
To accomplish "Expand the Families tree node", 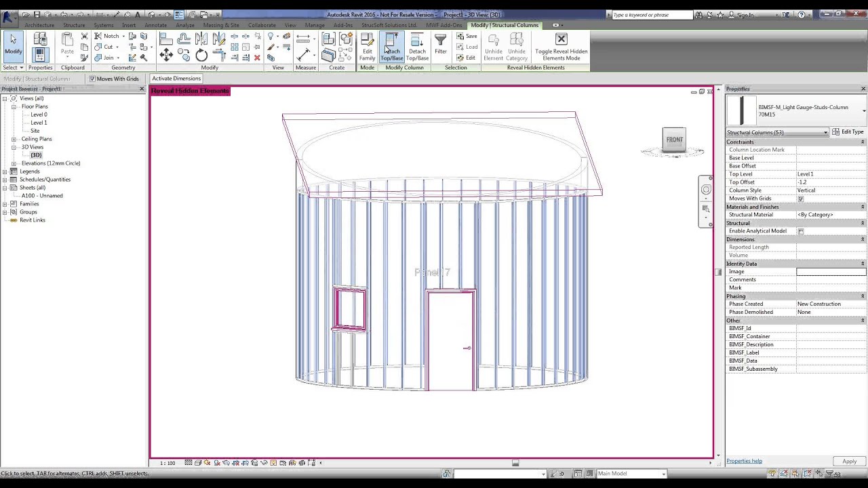I will pyautogui.click(x=5, y=204).
